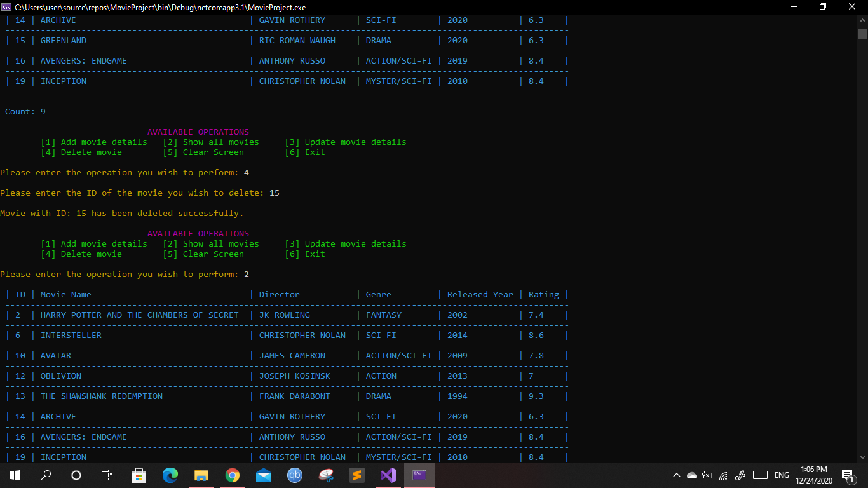Open the Microsoft Store
Image resolution: width=868 pixels, height=488 pixels.
click(x=139, y=475)
